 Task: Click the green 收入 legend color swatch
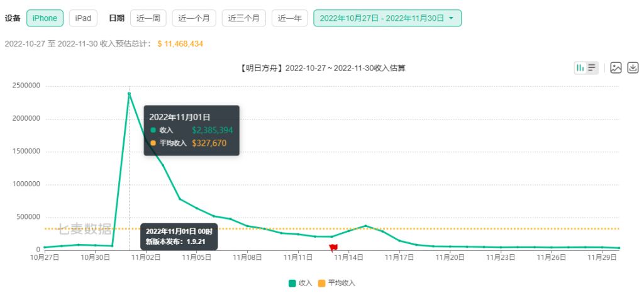click(292, 283)
